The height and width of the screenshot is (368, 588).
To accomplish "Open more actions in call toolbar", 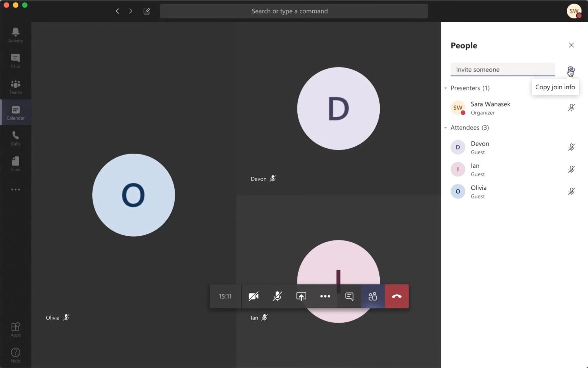I will click(325, 296).
